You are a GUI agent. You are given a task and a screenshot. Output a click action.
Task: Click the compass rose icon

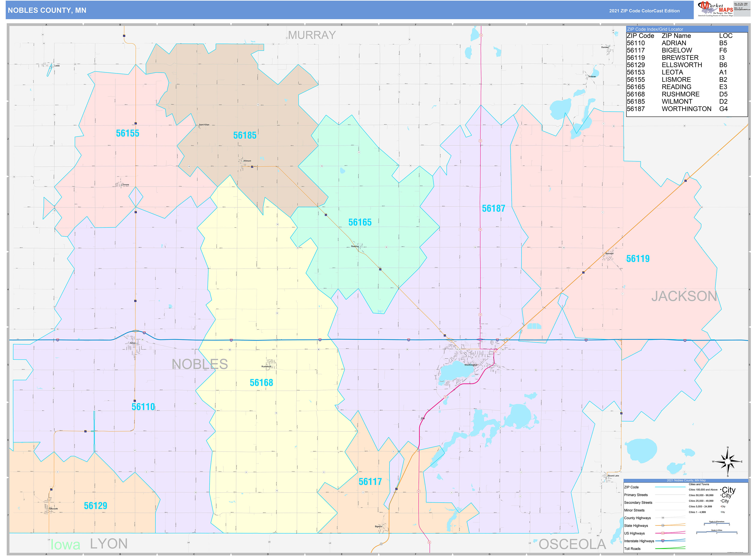[727, 462]
